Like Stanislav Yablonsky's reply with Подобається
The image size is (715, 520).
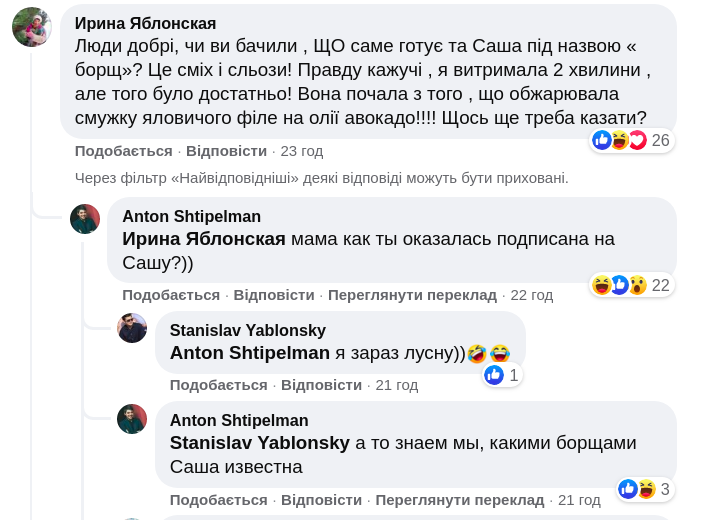[x=218, y=385]
